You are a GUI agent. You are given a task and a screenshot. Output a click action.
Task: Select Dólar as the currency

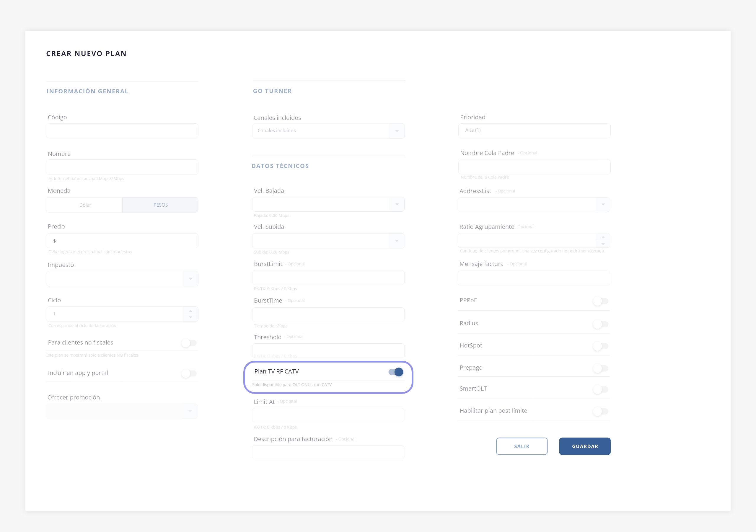pos(85,205)
